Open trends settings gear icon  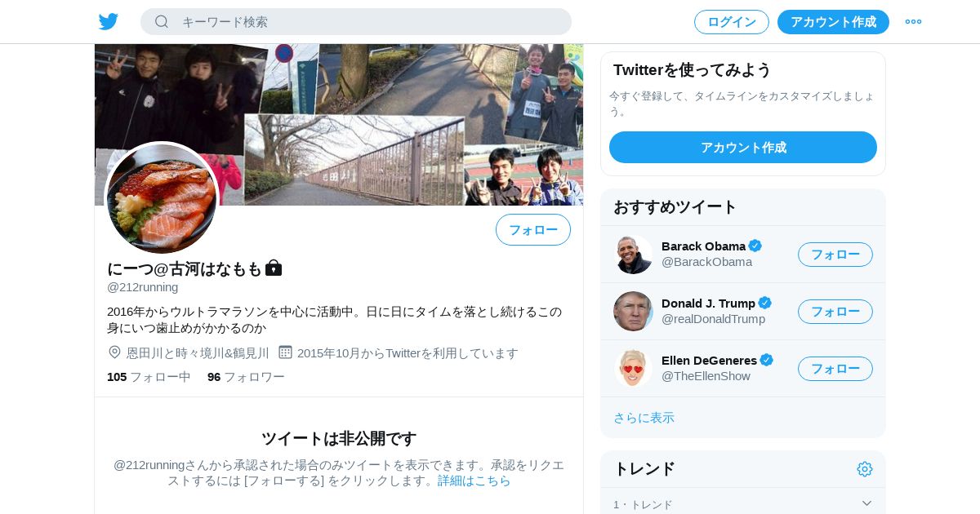pos(865,469)
